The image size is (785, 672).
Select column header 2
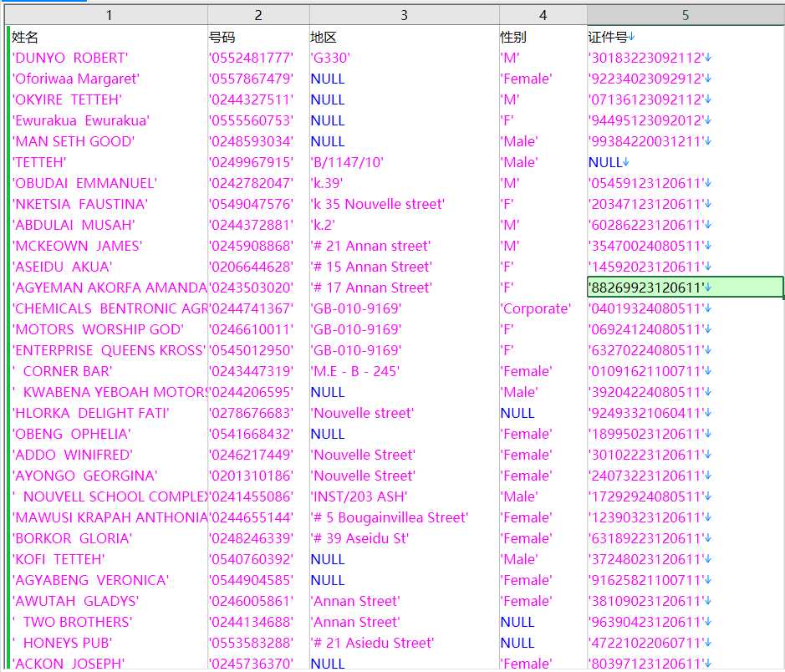[258, 15]
